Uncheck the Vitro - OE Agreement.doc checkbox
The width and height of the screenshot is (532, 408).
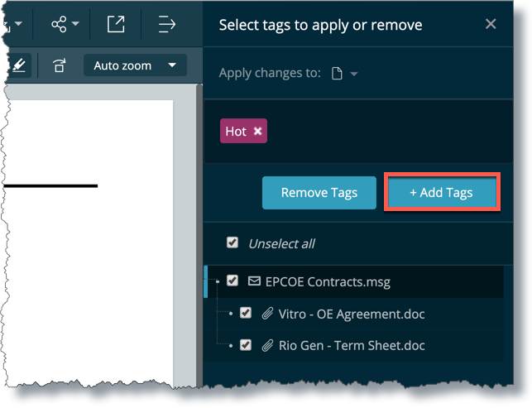245,313
